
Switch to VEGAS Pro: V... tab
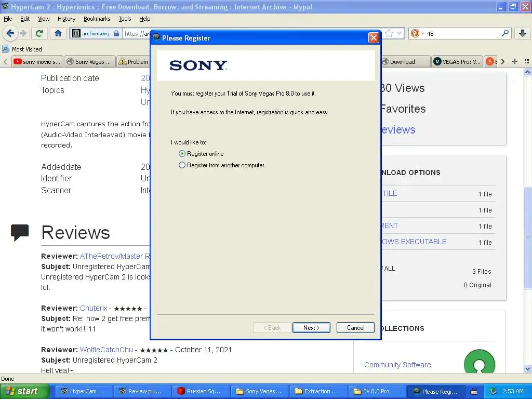(x=457, y=61)
